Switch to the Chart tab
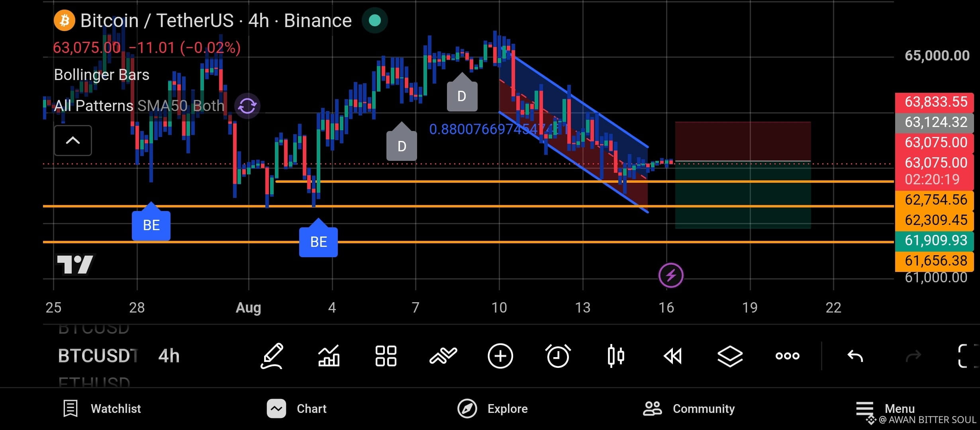 click(297, 409)
